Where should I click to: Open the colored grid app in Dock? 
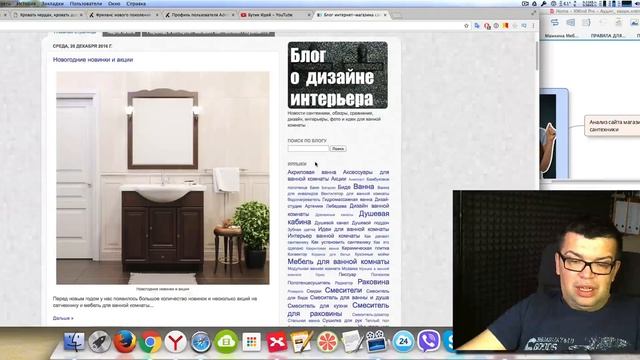click(251, 342)
